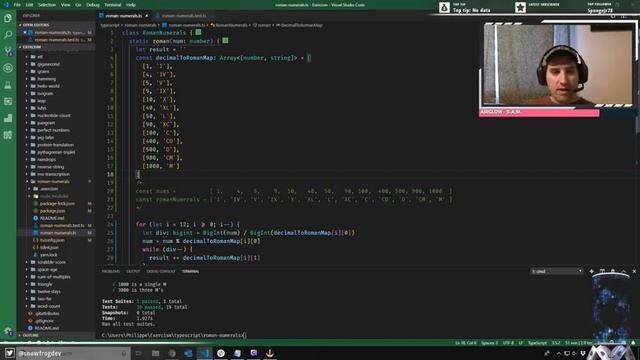Open the View menu
640x360 pixels.
[65, 5]
